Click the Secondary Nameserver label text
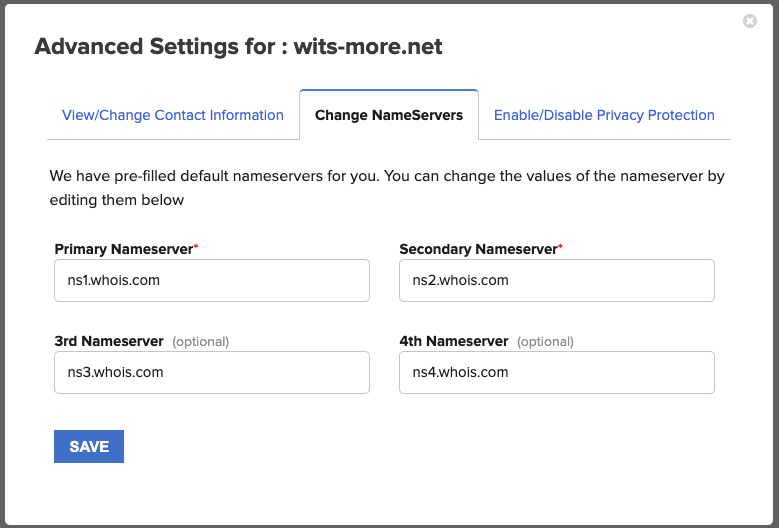779x528 pixels. tap(477, 249)
